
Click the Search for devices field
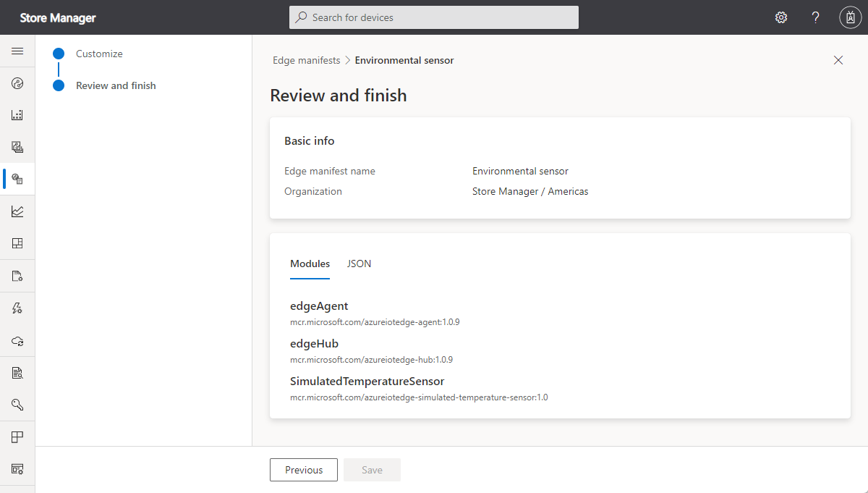point(433,17)
